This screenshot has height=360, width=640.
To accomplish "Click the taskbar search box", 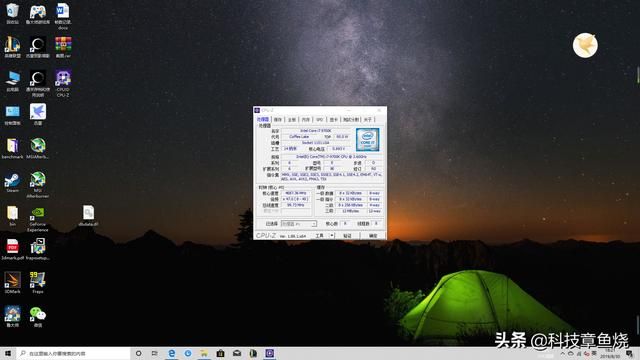I will click(x=73, y=353).
